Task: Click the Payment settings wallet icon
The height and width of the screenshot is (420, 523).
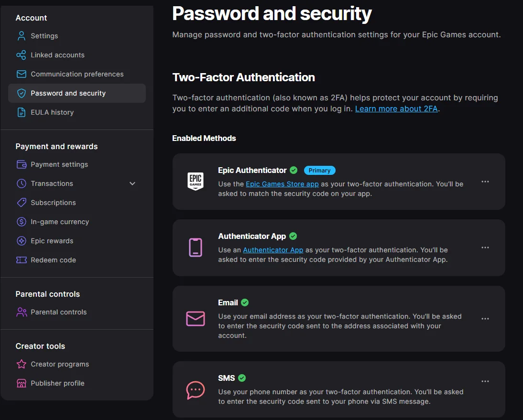Action: pos(22,164)
